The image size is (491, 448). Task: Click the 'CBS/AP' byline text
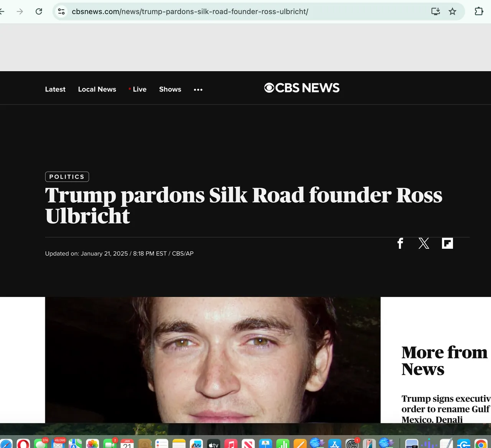click(183, 254)
